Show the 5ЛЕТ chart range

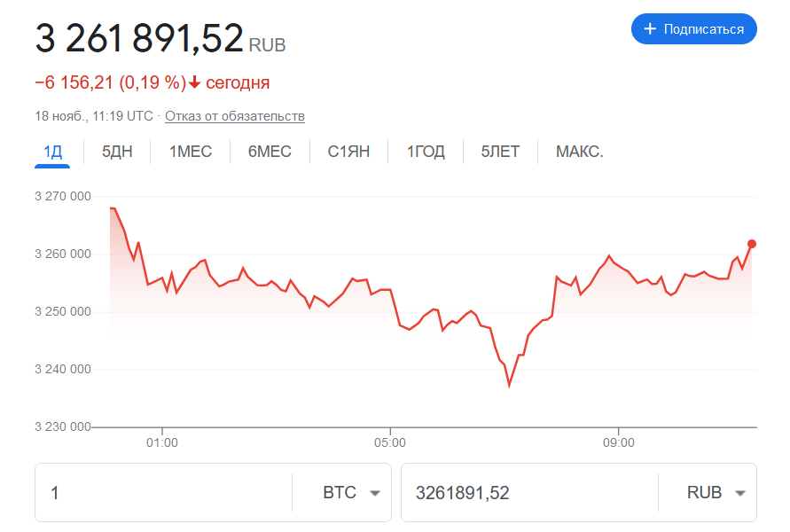(x=500, y=152)
